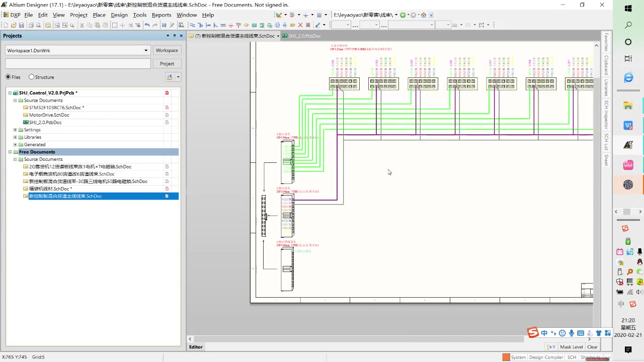Place a GND power port
This screenshot has height=362, width=644.
click(230, 25)
